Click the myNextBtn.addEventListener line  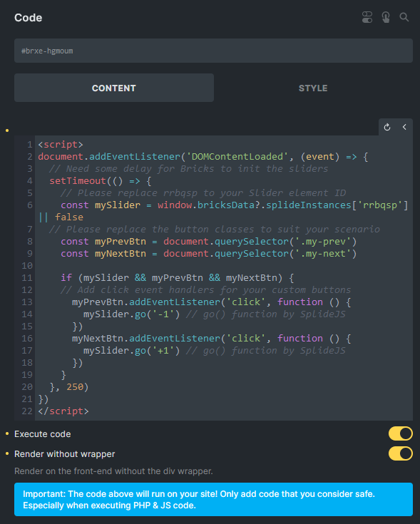click(x=212, y=339)
